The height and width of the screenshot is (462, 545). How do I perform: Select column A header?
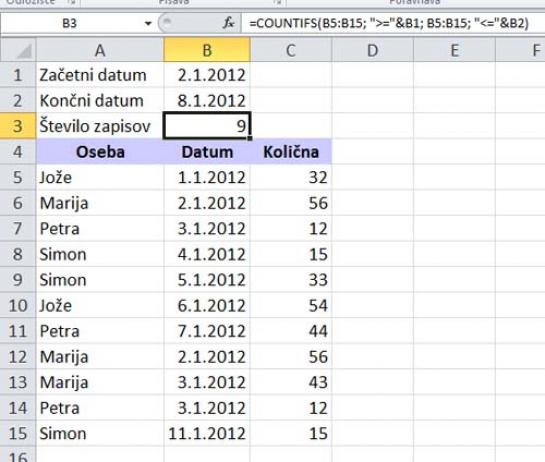(100, 50)
